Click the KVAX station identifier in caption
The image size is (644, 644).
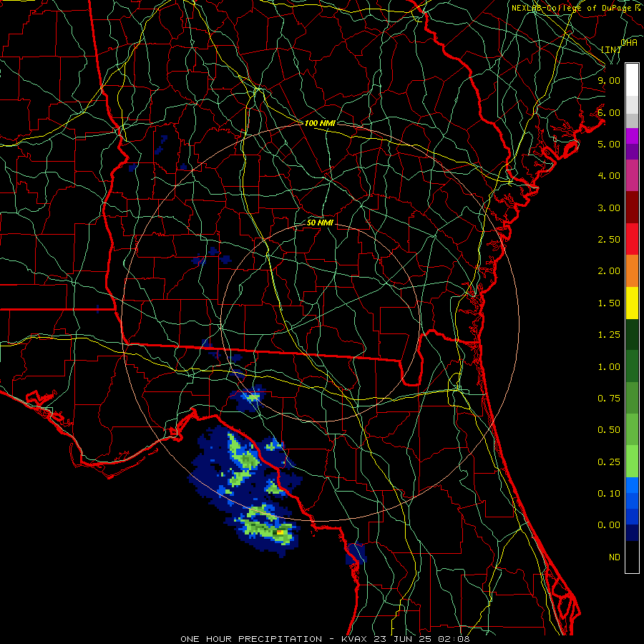356,639
